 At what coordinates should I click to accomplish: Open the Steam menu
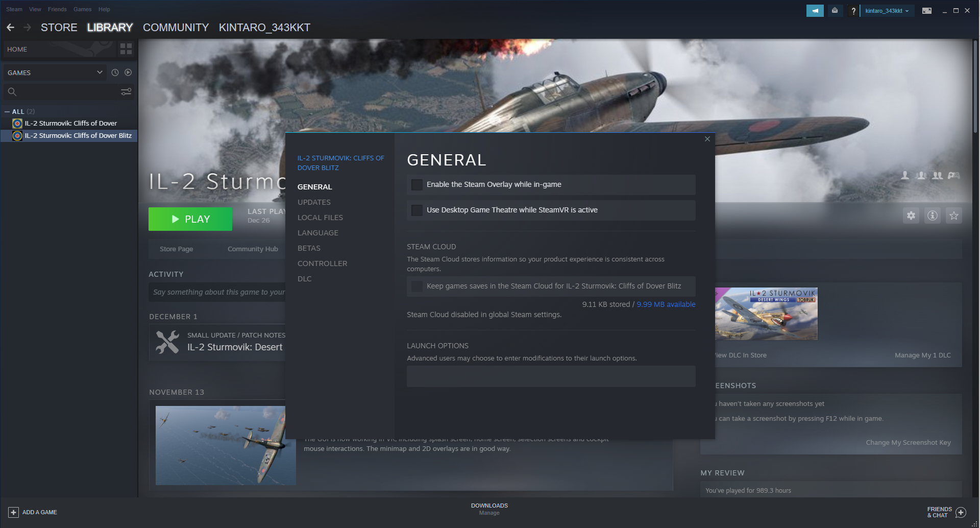[14, 9]
